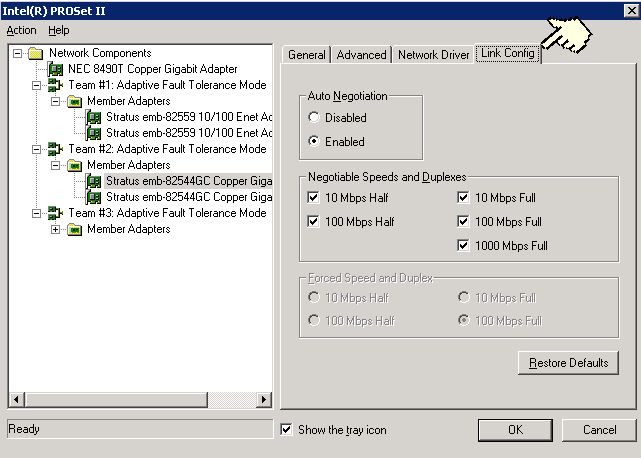Click the highlighted Stratus emb-82544GC adapter icon
The height and width of the screenshot is (458, 641).
tap(94, 181)
